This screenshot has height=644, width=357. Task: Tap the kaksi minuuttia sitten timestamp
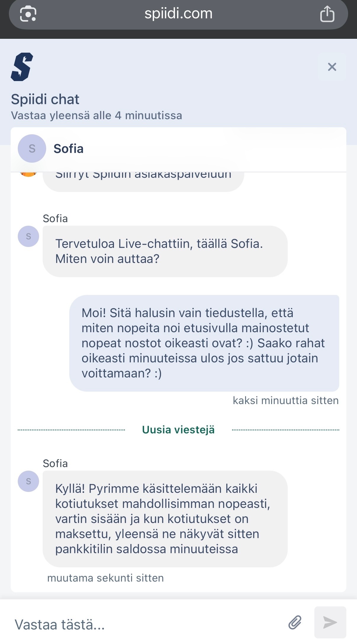tap(286, 400)
